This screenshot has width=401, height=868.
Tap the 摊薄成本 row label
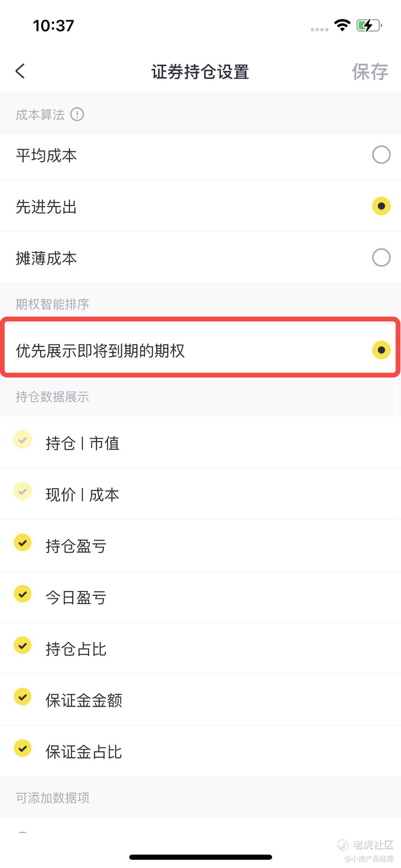pos(46,258)
